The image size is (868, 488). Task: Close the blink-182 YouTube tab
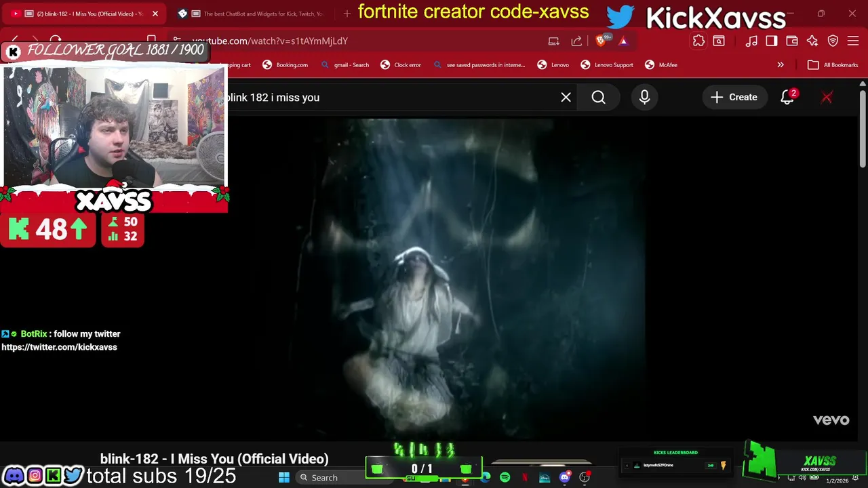pos(155,14)
